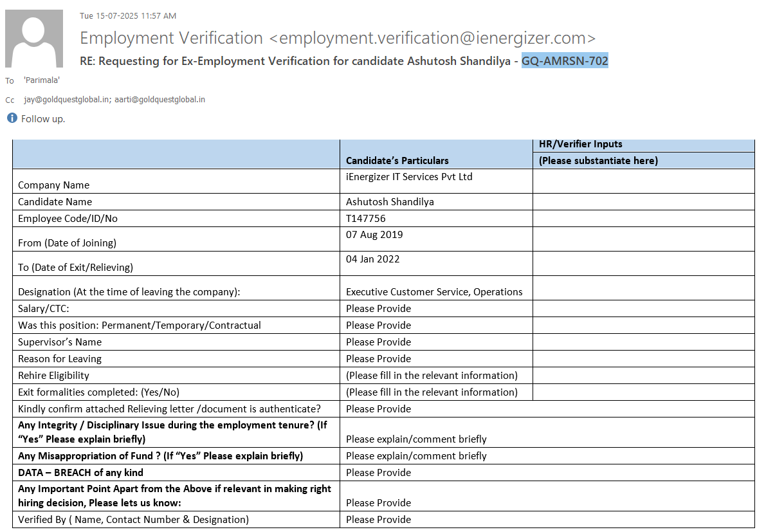Click the HR input cell for Rehire Eligibility
Image resolution: width=766 pixels, height=532 pixels.
(643, 376)
